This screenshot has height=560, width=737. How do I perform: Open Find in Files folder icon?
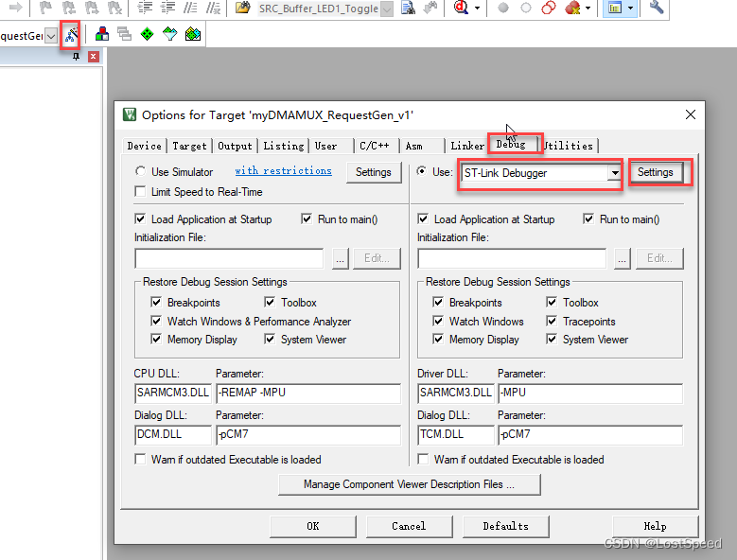coord(242,7)
